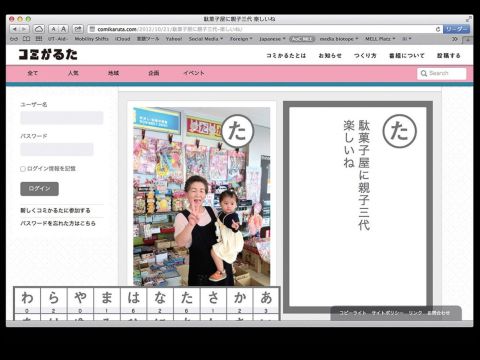
Task: Open 投稿する in the top navigation
Action: pos(449,56)
